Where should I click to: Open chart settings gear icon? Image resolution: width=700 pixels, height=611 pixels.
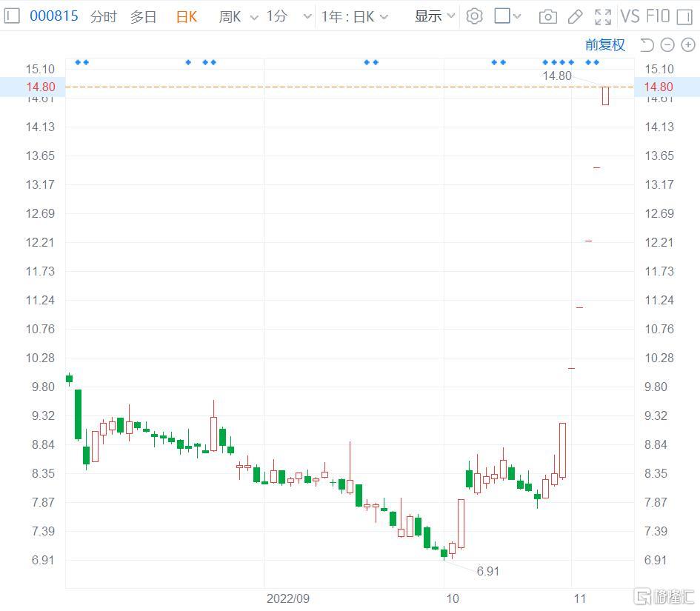point(474,16)
